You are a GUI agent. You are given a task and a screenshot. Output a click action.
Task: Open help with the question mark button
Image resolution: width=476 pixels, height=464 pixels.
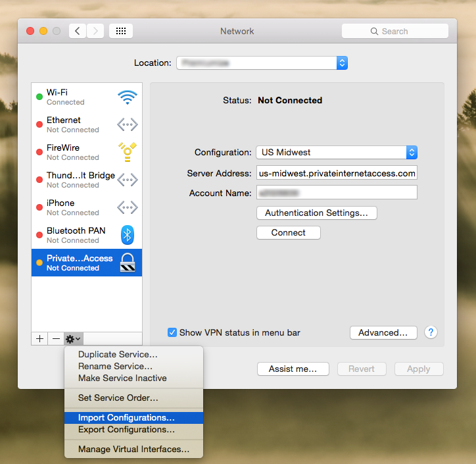[431, 332]
